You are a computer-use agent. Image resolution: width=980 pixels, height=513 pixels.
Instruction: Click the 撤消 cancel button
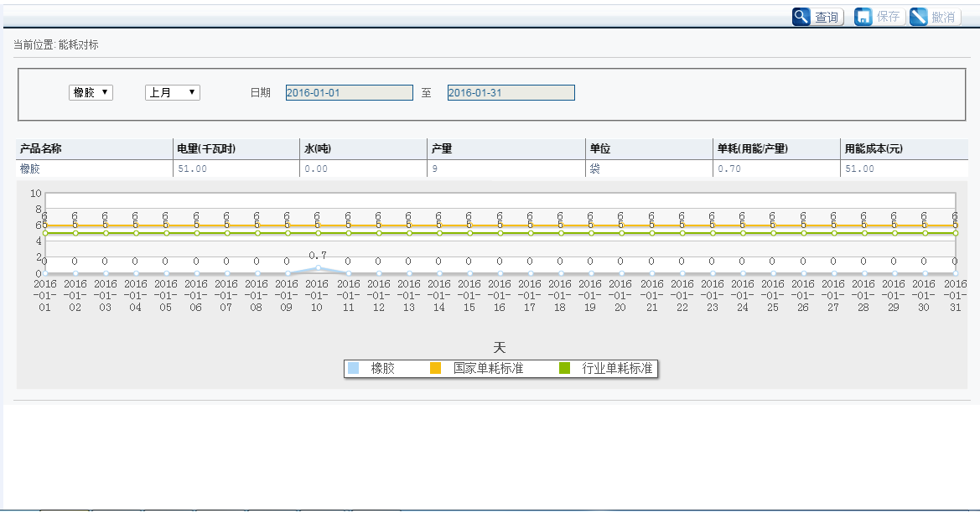pos(934,17)
